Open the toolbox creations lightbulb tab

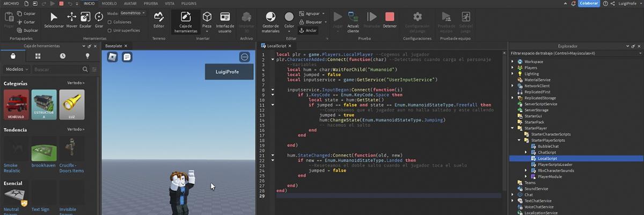(x=87, y=56)
